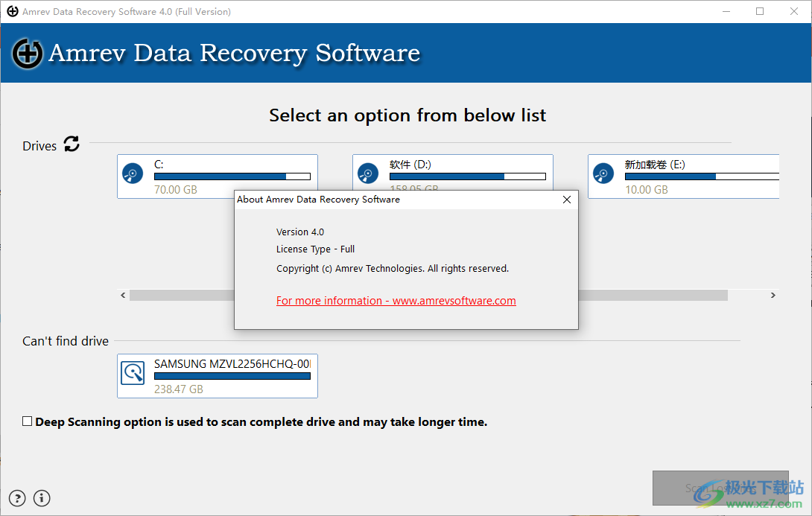Click the C: drive disk icon
This screenshot has width=812, height=516.
coord(133,173)
